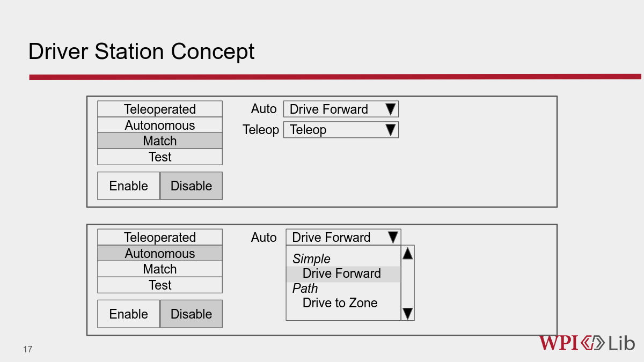The height and width of the screenshot is (362, 644).
Task: Click Disable in the top panel
Action: tap(191, 186)
